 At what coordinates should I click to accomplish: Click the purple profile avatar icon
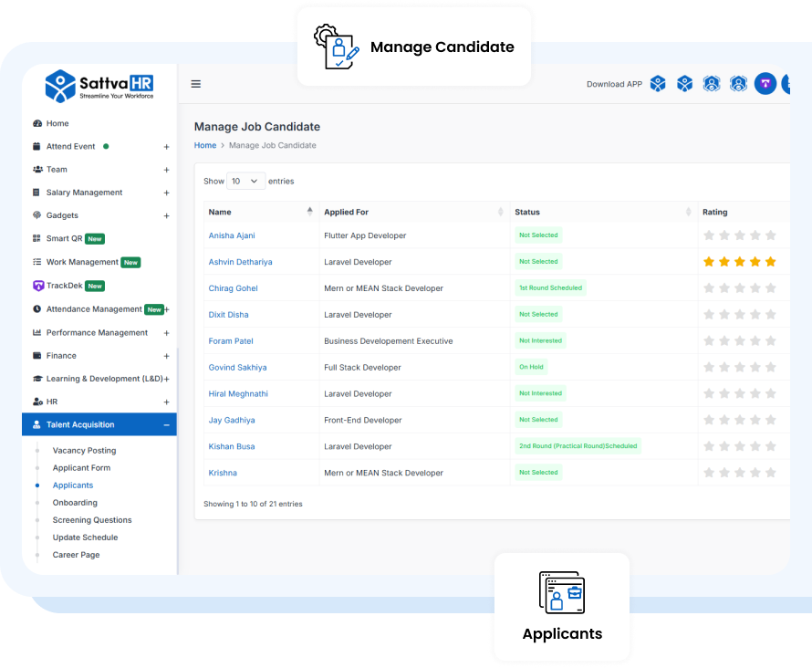coord(765,84)
